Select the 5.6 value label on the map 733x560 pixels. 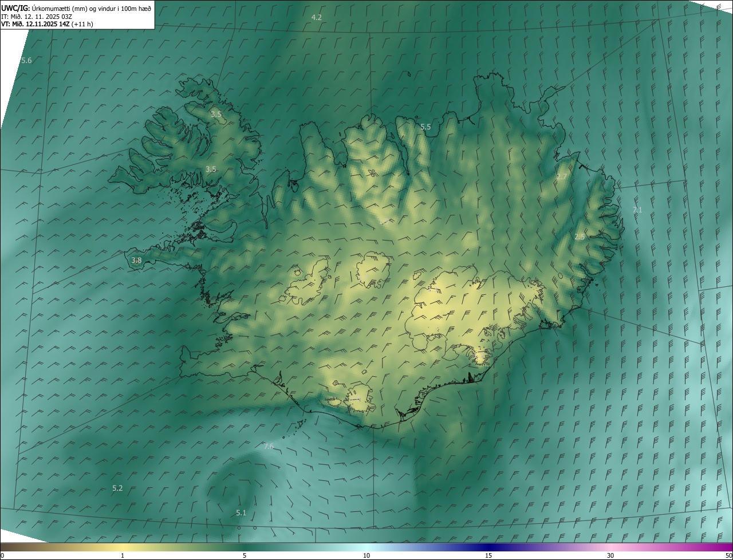(26, 60)
